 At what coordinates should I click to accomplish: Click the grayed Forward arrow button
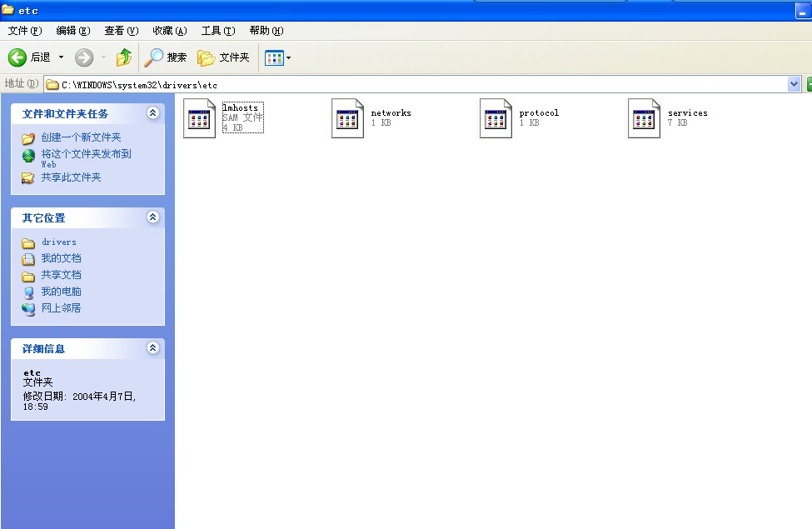pos(84,57)
